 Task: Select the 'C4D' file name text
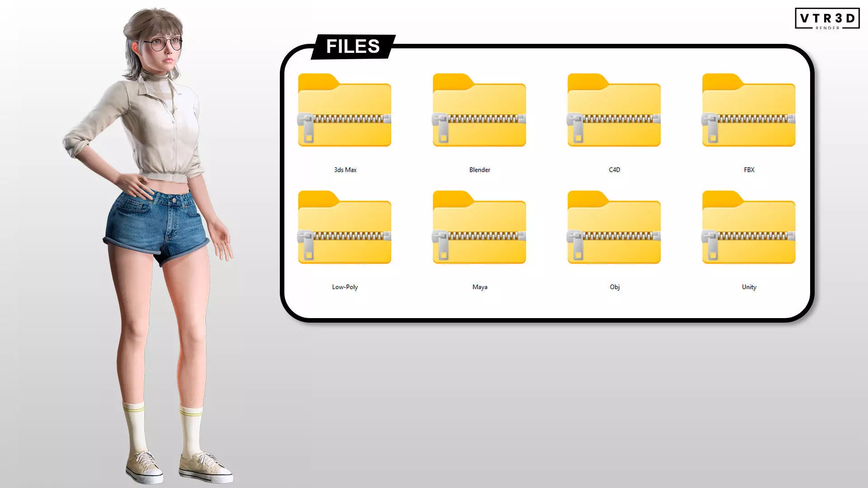(x=614, y=170)
